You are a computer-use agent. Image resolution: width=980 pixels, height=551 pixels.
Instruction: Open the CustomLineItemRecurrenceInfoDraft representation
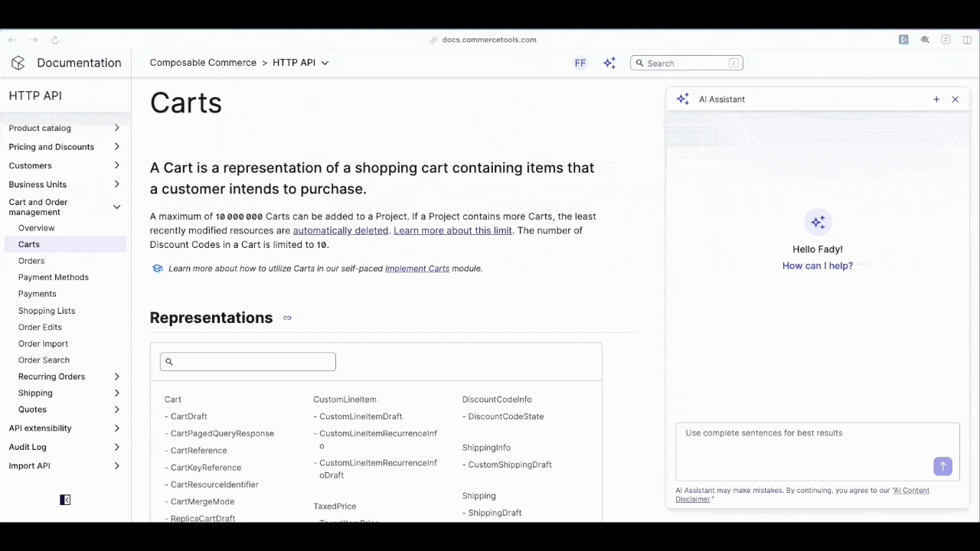pyautogui.click(x=378, y=469)
